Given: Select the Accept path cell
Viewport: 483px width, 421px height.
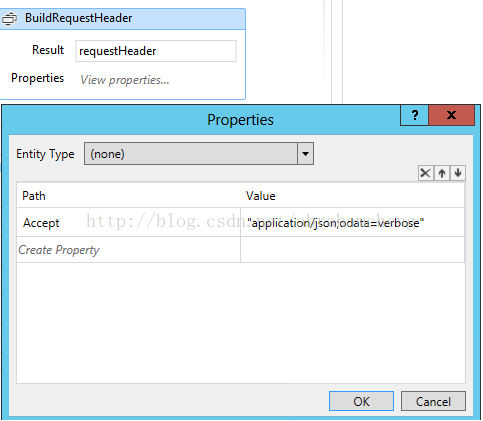Looking at the screenshot, I should pyautogui.click(x=129, y=223).
